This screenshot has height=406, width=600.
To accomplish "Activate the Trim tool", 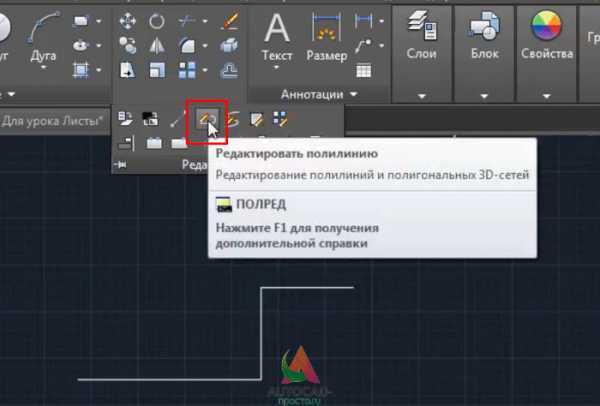I will pyautogui.click(x=187, y=21).
